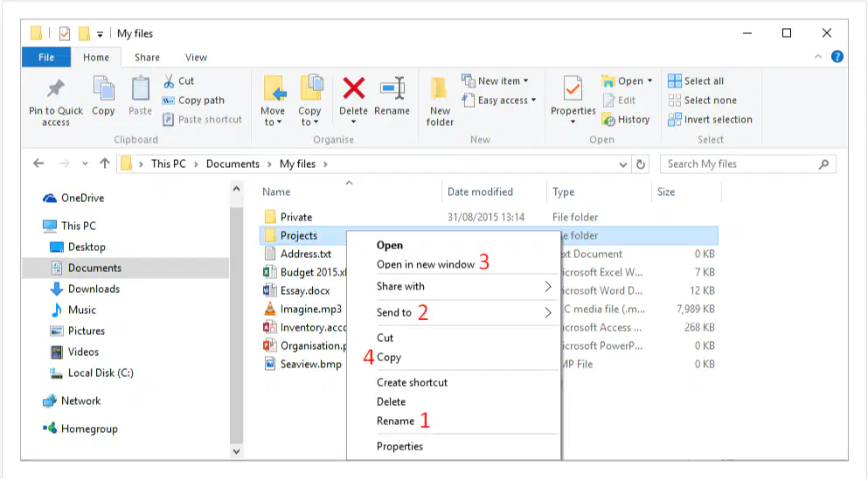Image resolution: width=868 pixels, height=481 pixels.
Task: Click the quick access properties checkmark icon
Action: point(65,34)
